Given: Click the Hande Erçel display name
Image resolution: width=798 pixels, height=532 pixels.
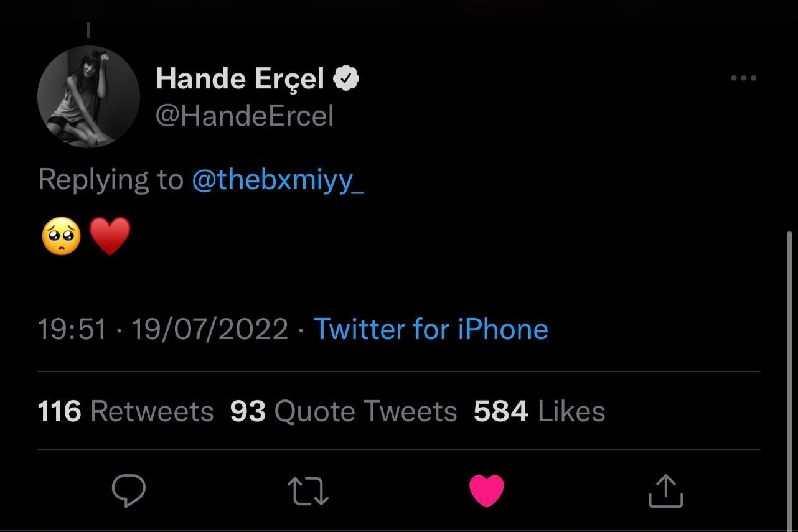Looking at the screenshot, I should [240, 79].
